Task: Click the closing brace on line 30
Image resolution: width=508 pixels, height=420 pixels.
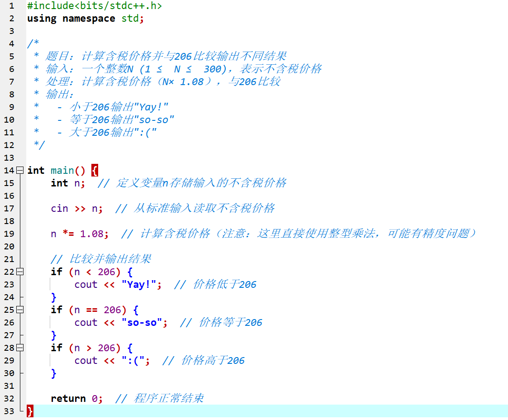Action: 54,373
